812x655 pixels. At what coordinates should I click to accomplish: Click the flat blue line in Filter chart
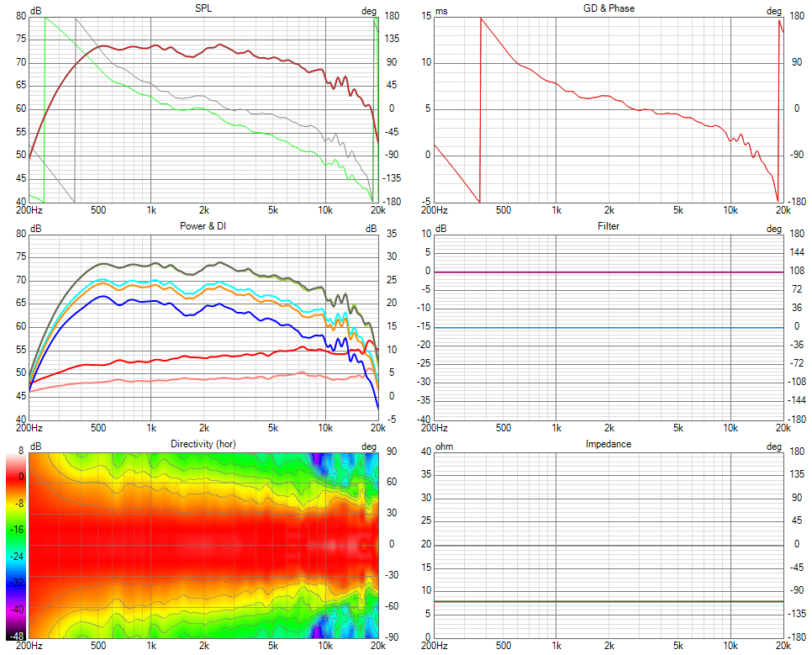pyautogui.click(x=609, y=328)
